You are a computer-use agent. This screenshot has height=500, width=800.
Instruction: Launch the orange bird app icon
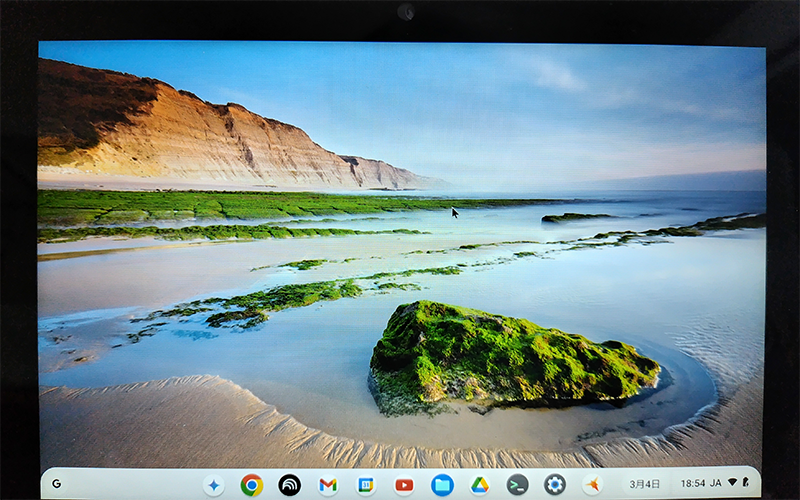[x=593, y=485]
